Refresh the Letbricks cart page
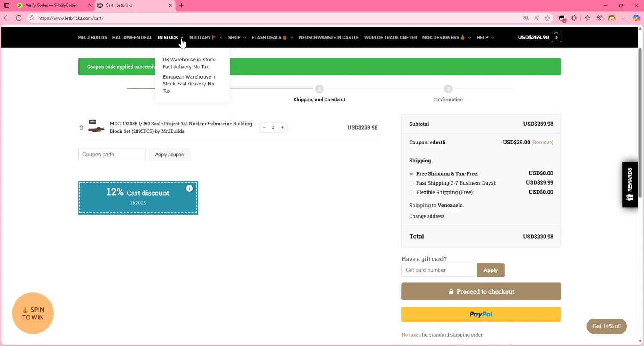The image size is (644, 346). click(x=19, y=18)
